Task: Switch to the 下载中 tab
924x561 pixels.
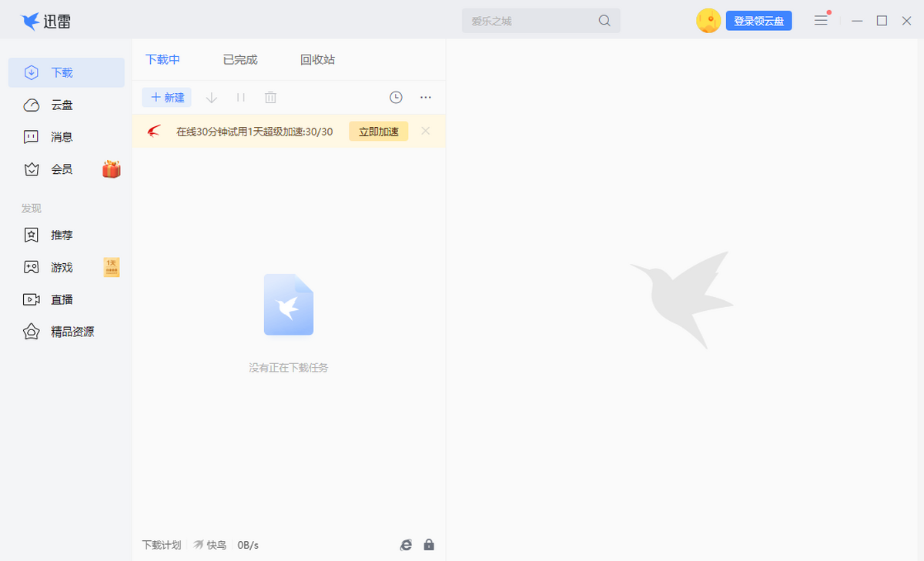Action: point(162,59)
